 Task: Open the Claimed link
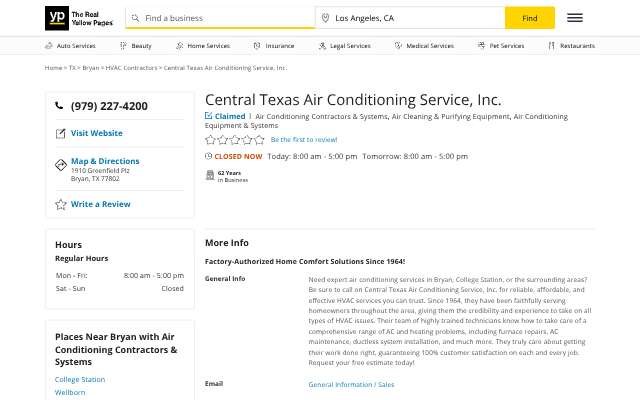(230, 116)
